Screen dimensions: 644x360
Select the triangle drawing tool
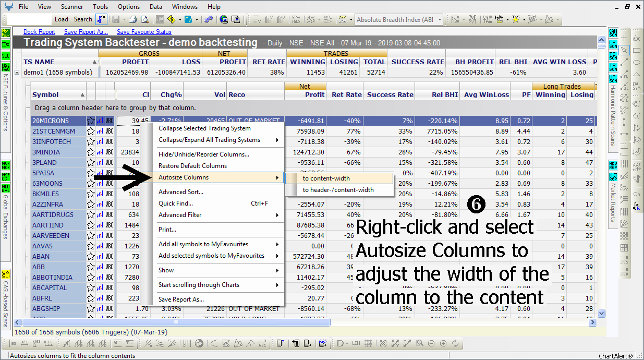click(637, 74)
